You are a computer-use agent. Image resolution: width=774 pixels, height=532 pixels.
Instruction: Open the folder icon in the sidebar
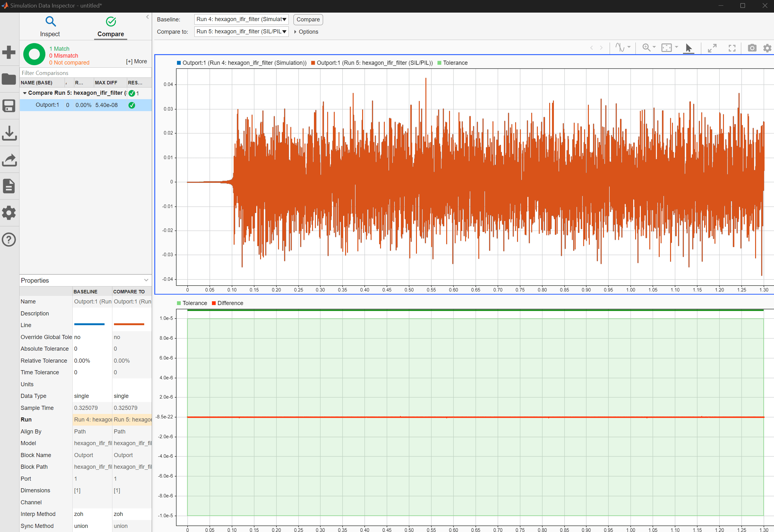(x=9, y=79)
